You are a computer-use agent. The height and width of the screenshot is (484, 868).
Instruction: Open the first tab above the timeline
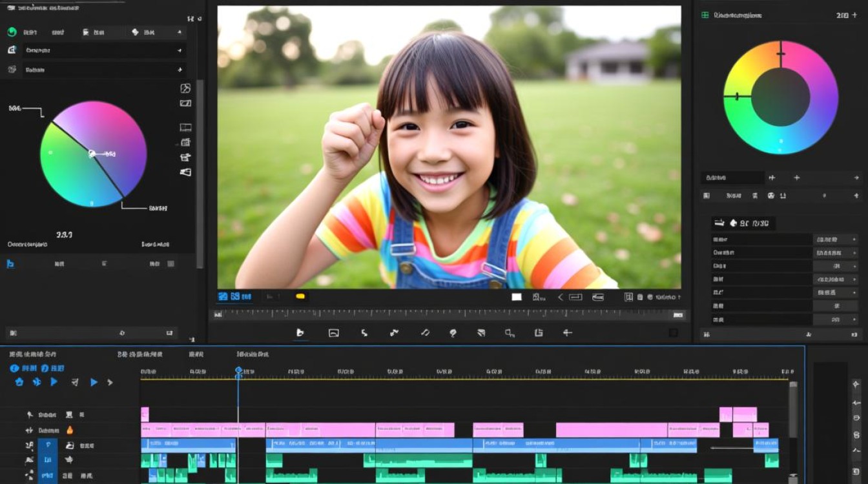(32, 354)
